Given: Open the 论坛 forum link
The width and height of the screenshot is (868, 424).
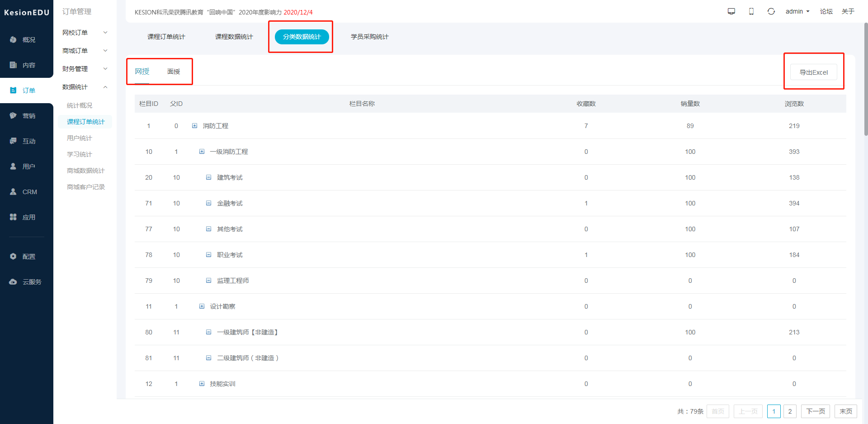Looking at the screenshot, I should (826, 11).
